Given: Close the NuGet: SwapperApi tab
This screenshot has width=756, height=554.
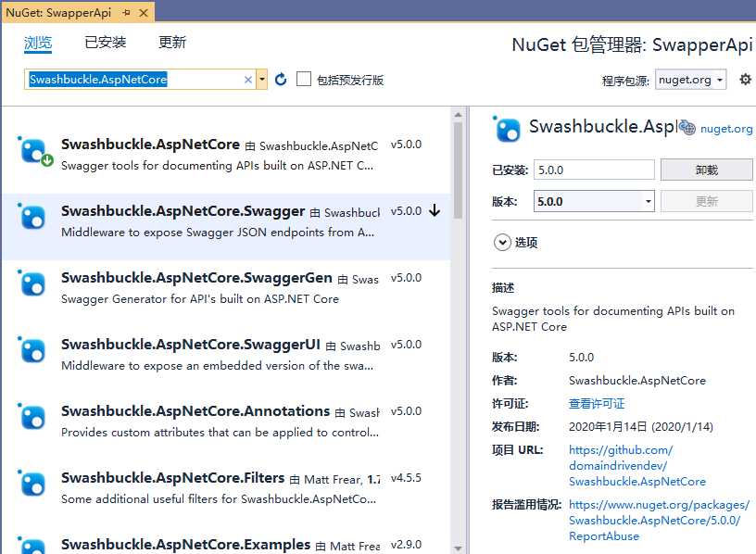Looking at the screenshot, I should tap(144, 13).
